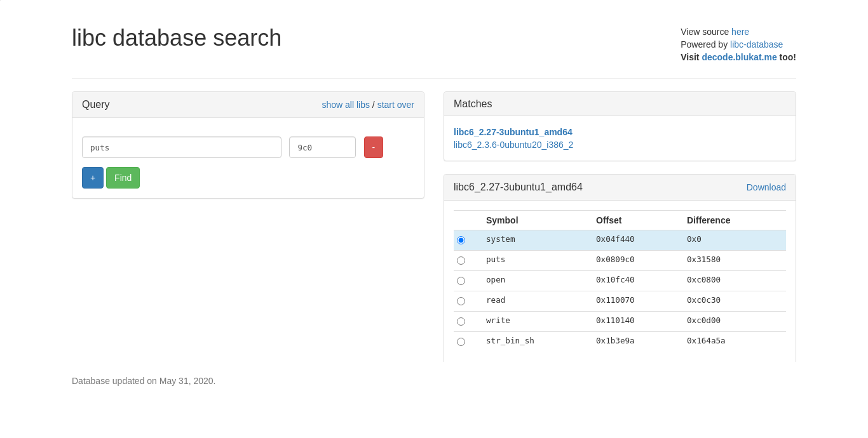Choose the open symbol radio button

click(x=461, y=281)
